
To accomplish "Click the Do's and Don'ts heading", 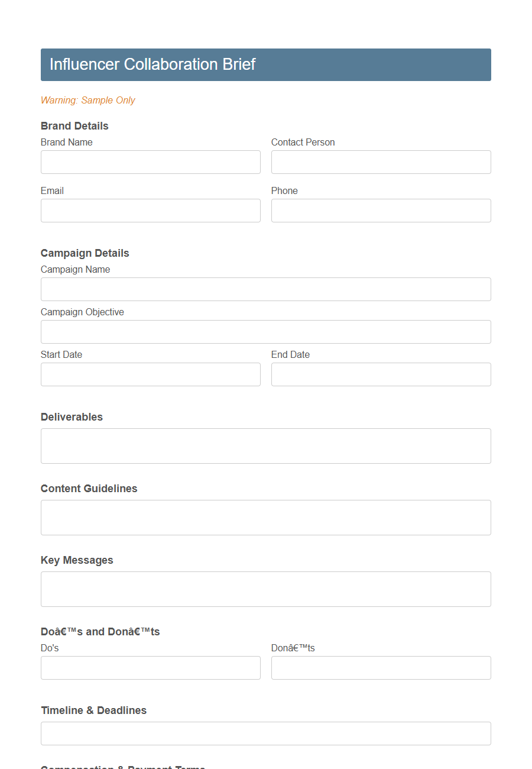I will click(99, 631).
